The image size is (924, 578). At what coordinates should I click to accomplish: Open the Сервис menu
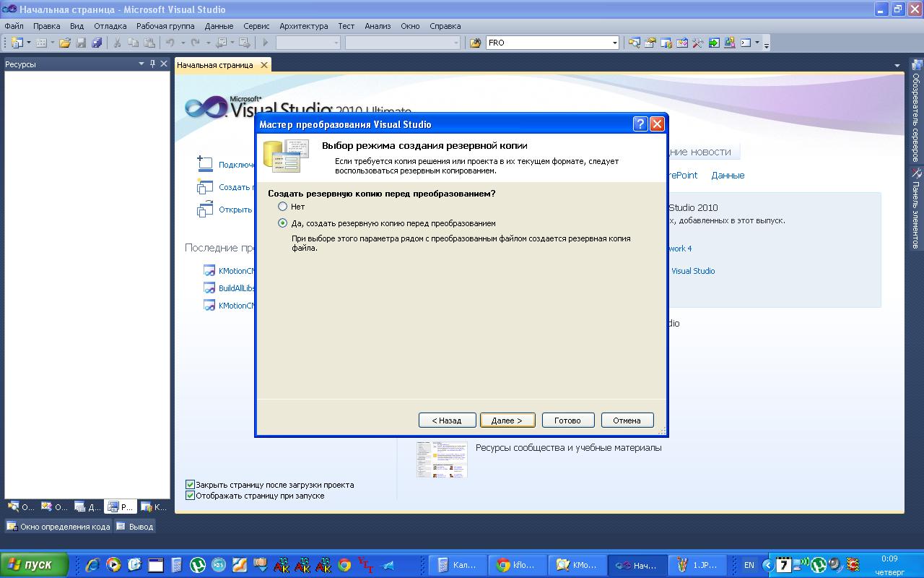coord(256,26)
